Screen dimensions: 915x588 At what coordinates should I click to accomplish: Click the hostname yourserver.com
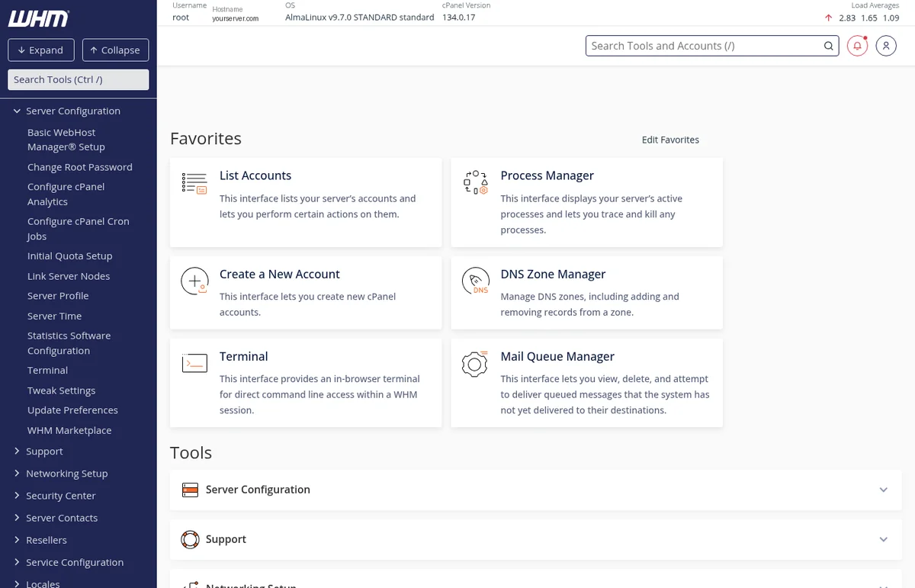pos(236,18)
